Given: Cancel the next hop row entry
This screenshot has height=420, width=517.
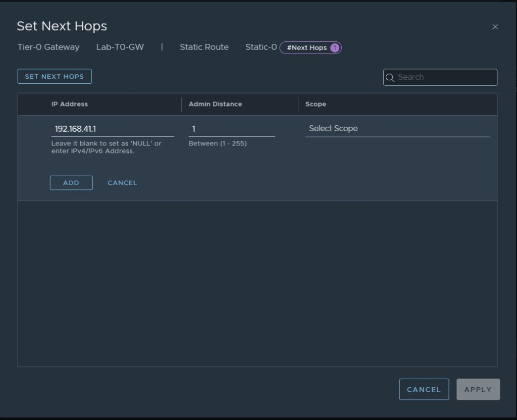Looking at the screenshot, I should click(x=122, y=183).
